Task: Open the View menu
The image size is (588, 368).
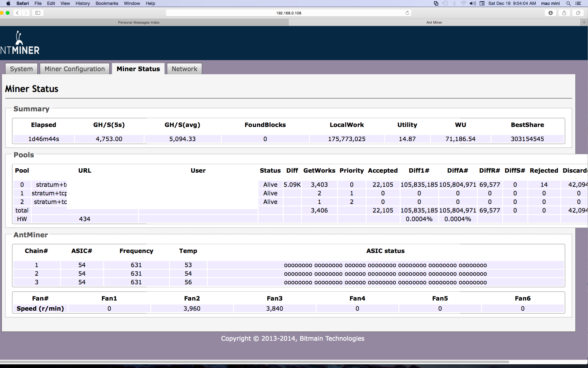Action: click(x=65, y=3)
